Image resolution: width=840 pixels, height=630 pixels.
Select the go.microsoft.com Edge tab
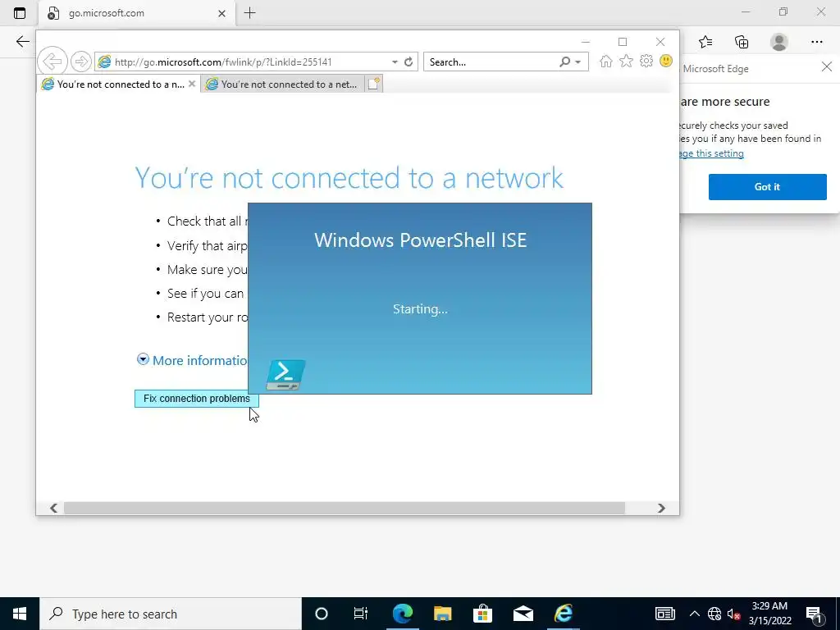pyautogui.click(x=137, y=13)
